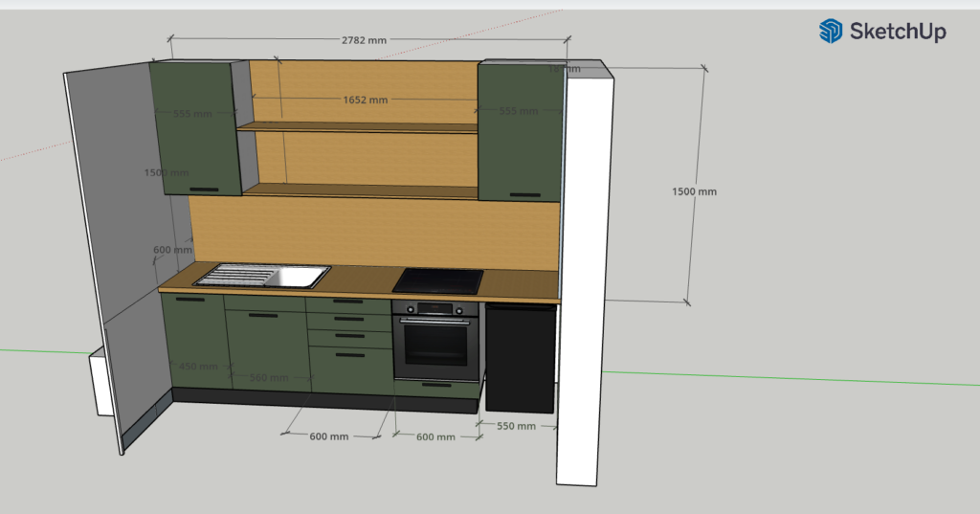
Task: Click the 560 mm label on base cabinet
Action: click(268, 378)
